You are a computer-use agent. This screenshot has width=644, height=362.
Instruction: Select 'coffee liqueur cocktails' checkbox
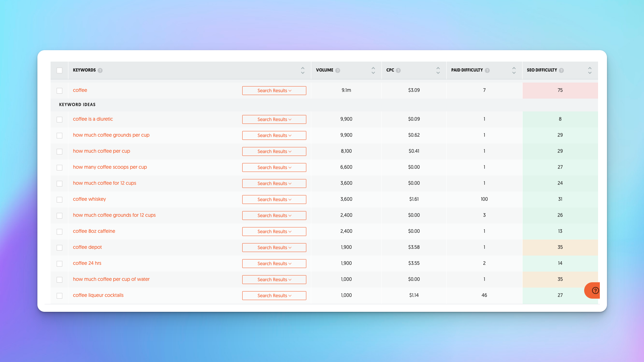coord(59,296)
